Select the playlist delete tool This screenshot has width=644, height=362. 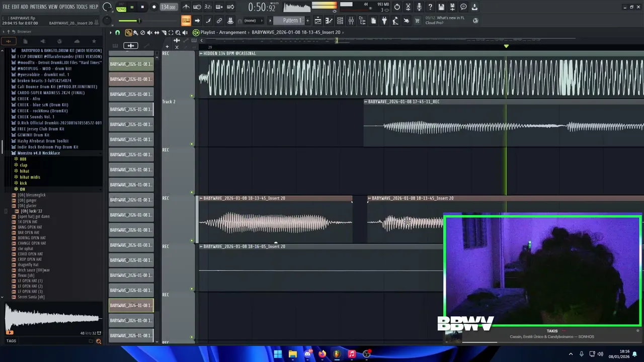pyautogui.click(x=142, y=33)
